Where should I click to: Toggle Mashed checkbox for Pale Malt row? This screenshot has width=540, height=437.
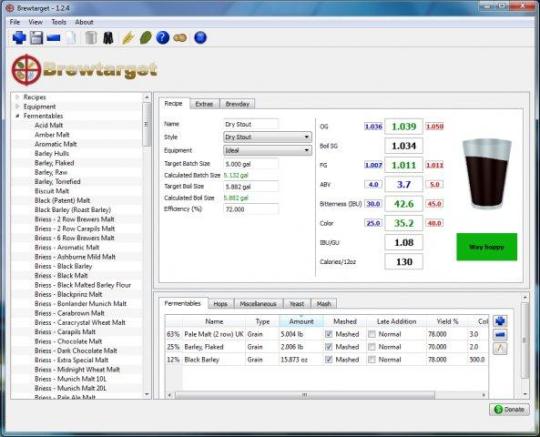coord(329,334)
